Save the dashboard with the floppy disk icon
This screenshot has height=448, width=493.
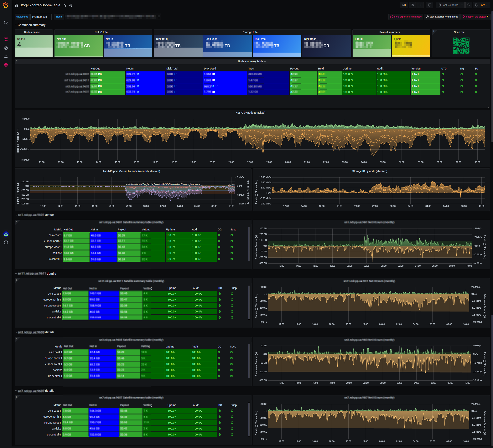[x=412, y=5]
